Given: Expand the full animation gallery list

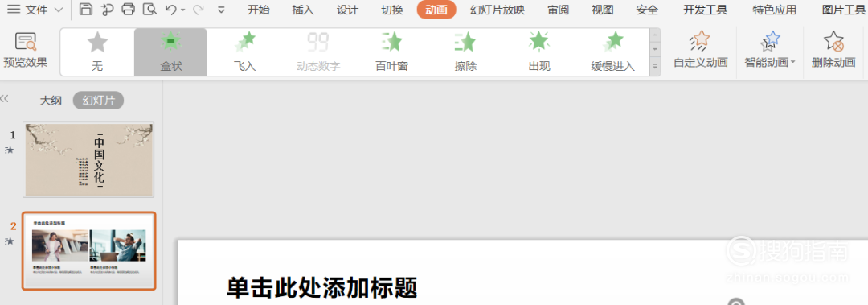Looking at the screenshot, I should 656,66.
